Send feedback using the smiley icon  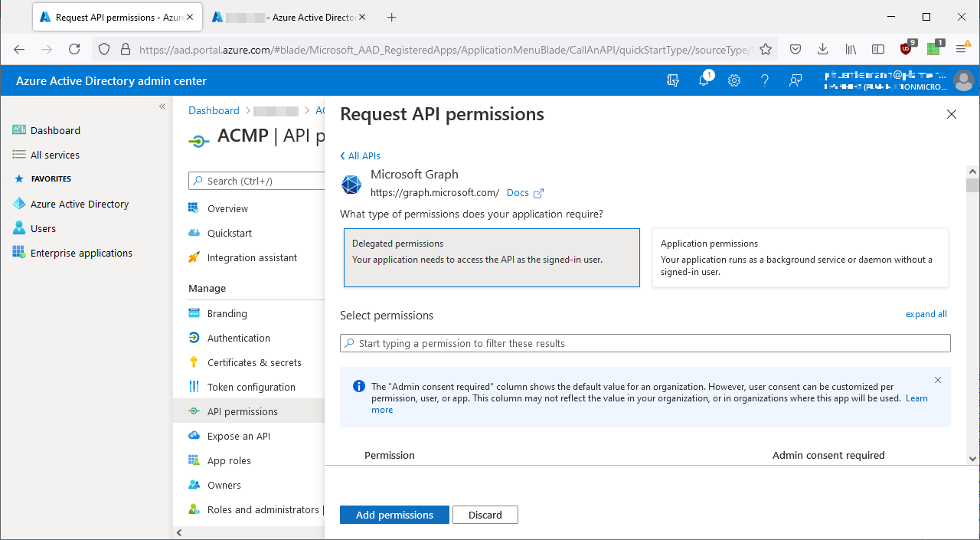(795, 80)
